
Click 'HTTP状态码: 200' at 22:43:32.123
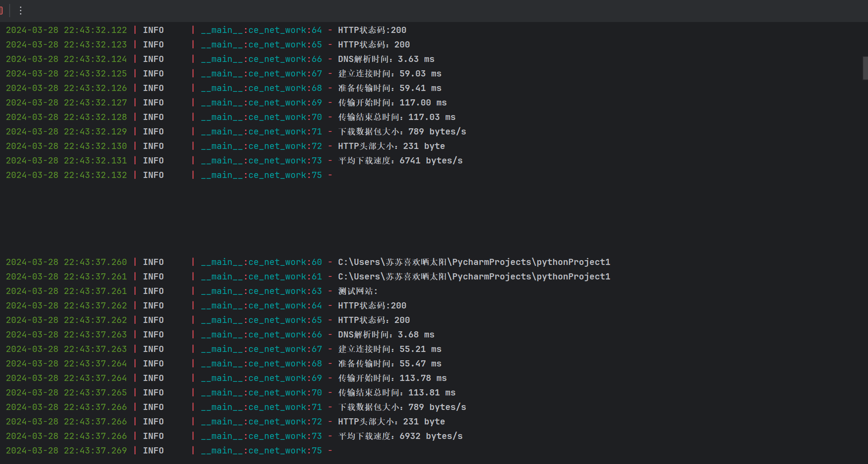(374, 45)
